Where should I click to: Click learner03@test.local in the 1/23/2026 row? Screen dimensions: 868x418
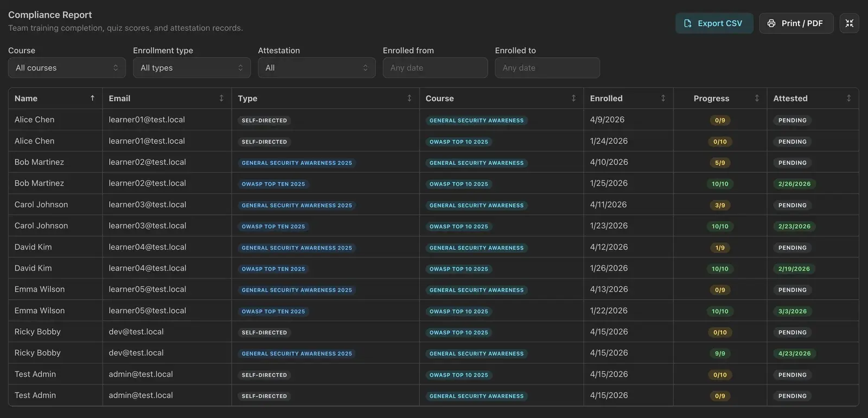147,226
